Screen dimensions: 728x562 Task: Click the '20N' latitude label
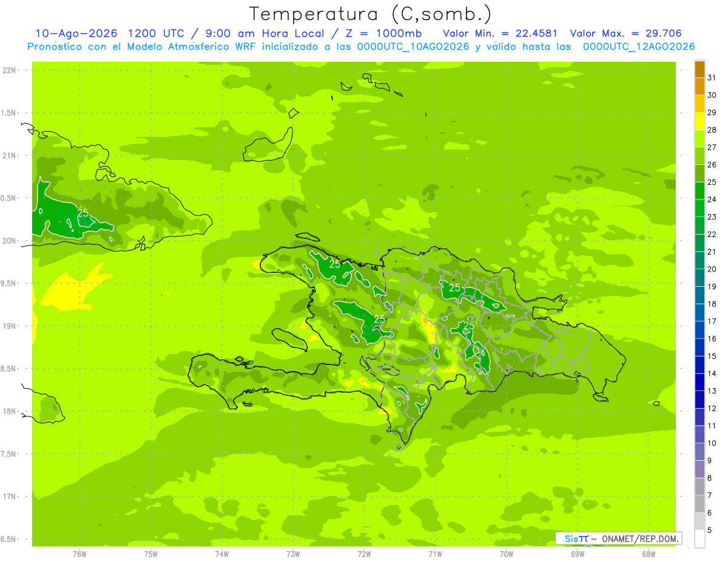pos(10,241)
